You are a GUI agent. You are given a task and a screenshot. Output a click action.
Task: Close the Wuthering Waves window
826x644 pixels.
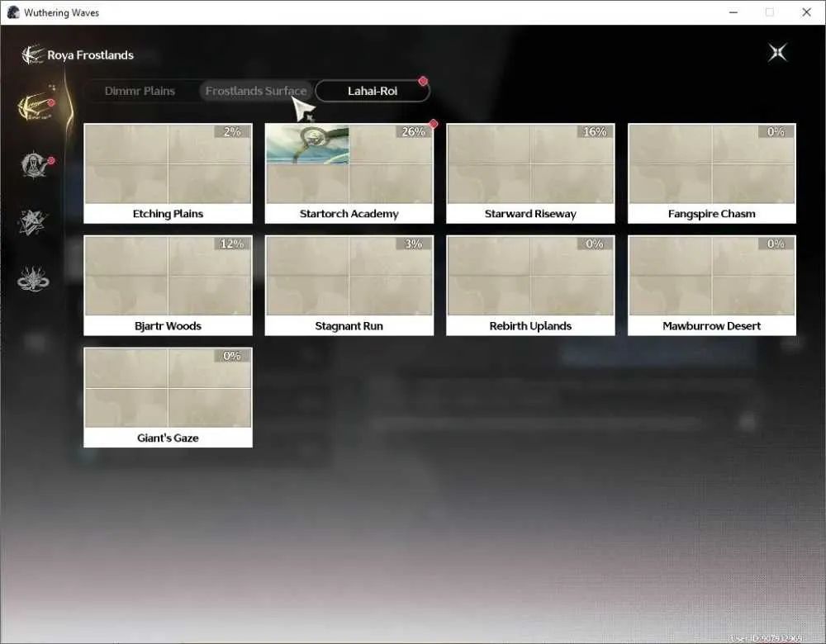point(806,12)
